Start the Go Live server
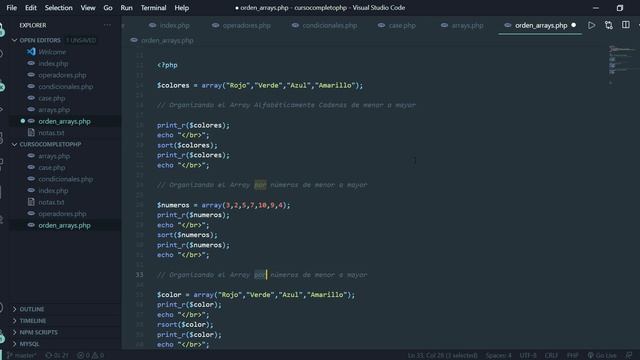640x360 pixels. [602, 356]
